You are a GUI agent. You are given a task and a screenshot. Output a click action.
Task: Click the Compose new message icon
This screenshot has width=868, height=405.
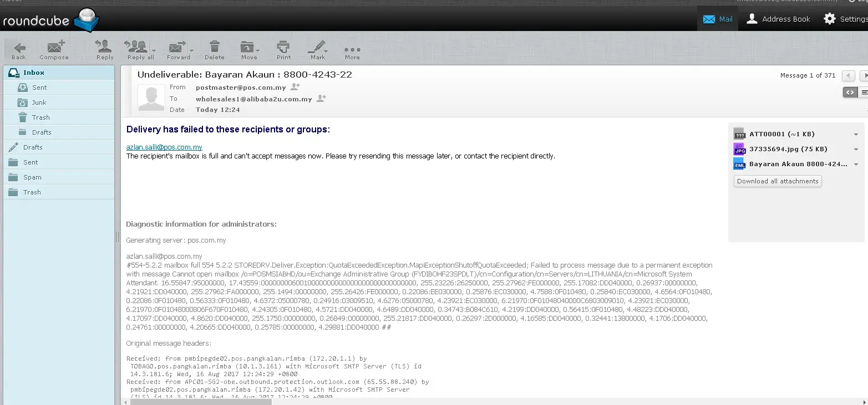coord(54,48)
